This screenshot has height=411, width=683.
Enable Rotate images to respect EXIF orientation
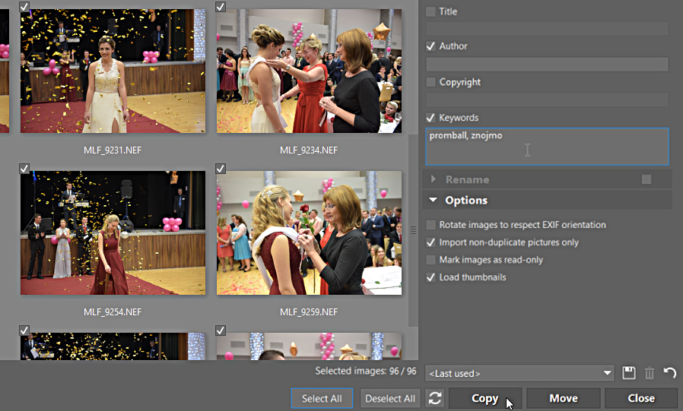click(x=431, y=225)
